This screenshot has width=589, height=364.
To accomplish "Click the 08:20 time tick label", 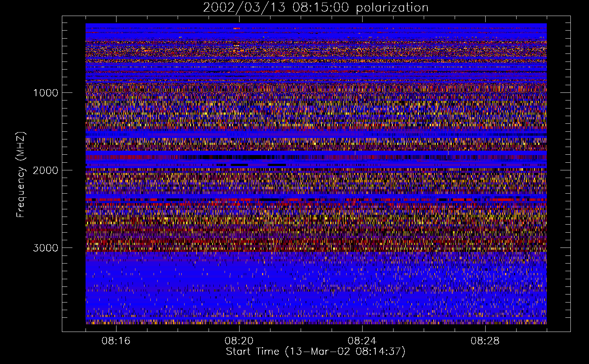I will click(239, 341).
